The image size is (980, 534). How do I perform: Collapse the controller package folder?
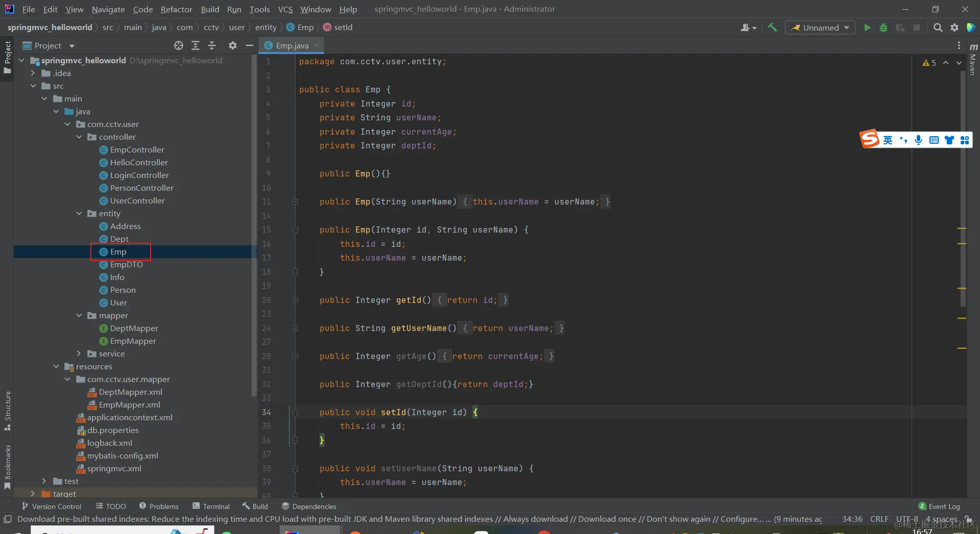[79, 137]
